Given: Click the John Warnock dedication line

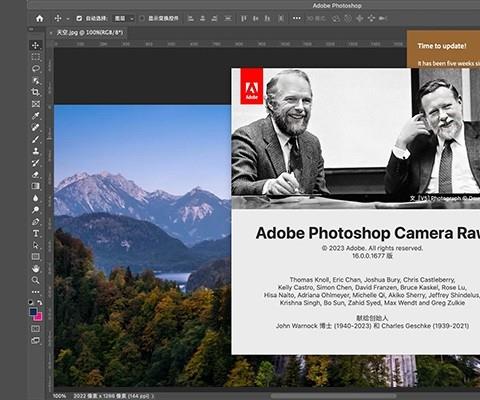Looking at the screenshot, I should [x=372, y=326].
